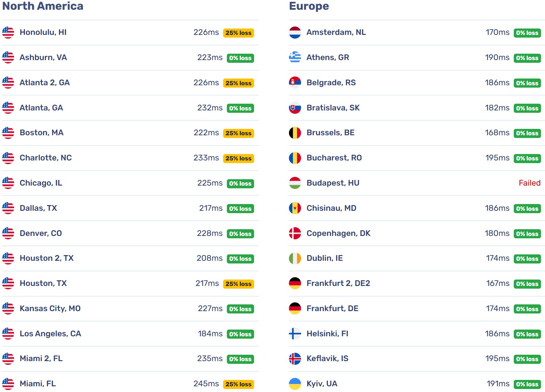This screenshot has width=545, height=392.
Task: Click the Iceland flag beside Keflavik
Action: (x=295, y=359)
